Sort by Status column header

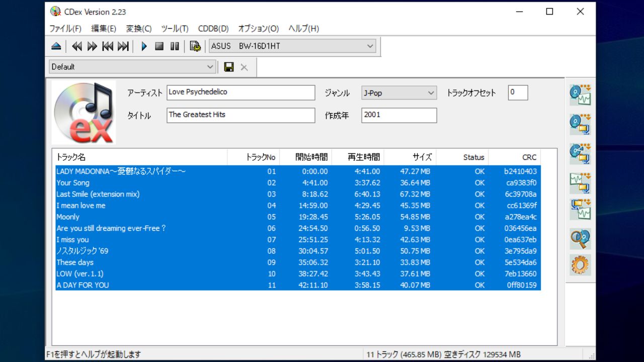pos(462,157)
